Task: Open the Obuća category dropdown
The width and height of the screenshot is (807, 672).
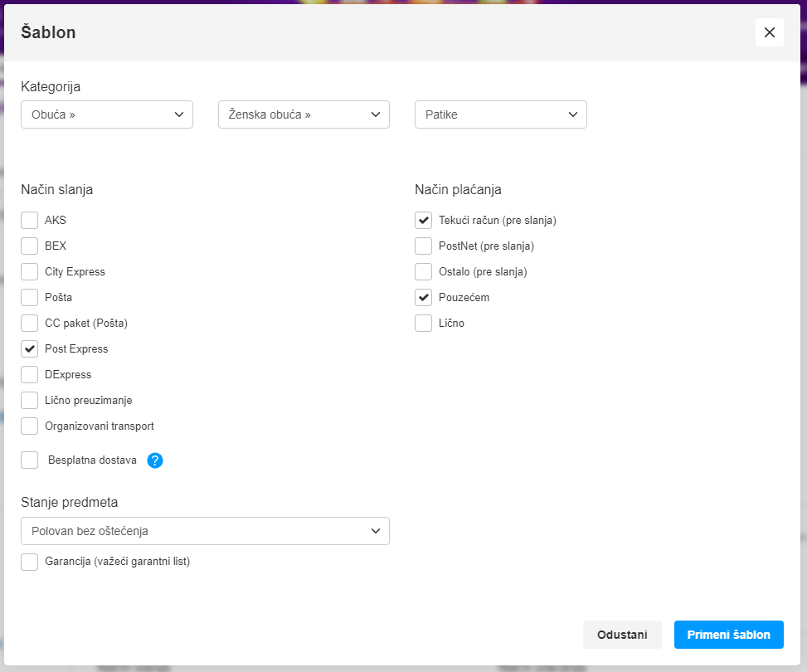Action: tap(107, 114)
